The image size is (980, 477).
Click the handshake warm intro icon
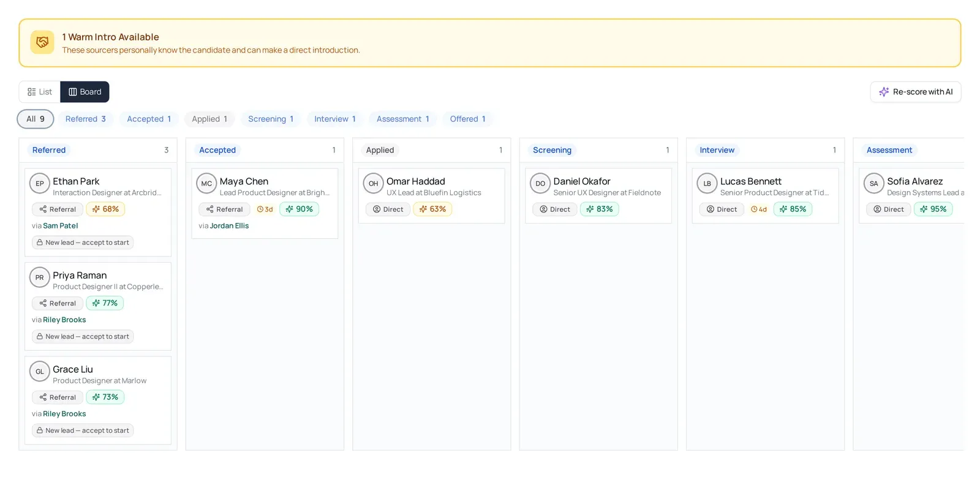[x=42, y=42]
